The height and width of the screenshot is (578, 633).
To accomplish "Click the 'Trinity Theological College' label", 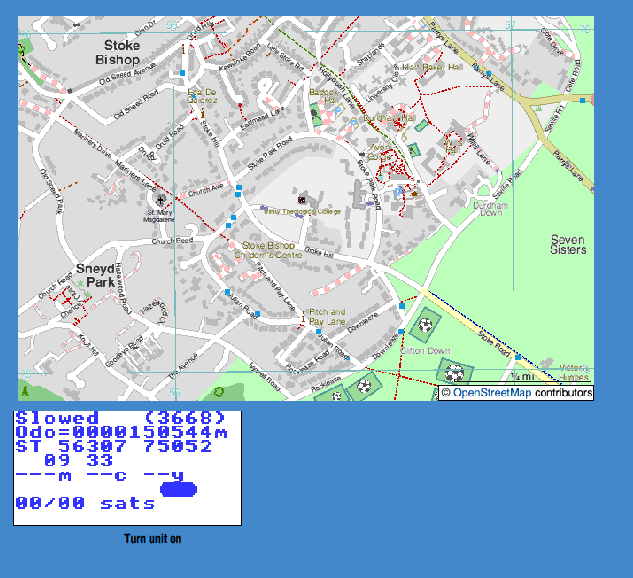I will [x=302, y=212].
